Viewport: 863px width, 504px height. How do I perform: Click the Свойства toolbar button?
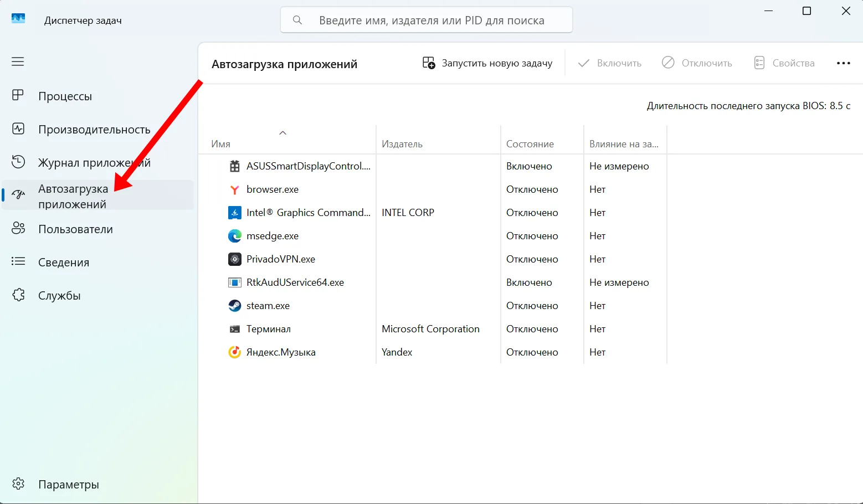(x=784, y=63)
